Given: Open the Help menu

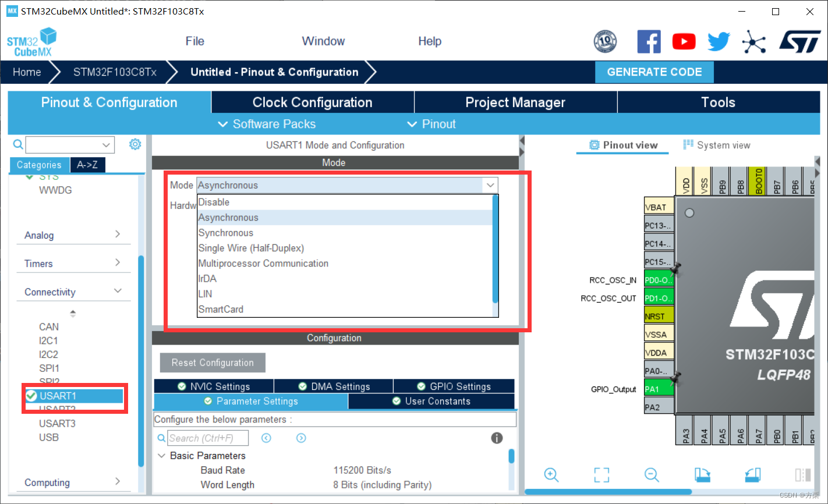Looking at the screenshot, I should [x=430, y=41].
